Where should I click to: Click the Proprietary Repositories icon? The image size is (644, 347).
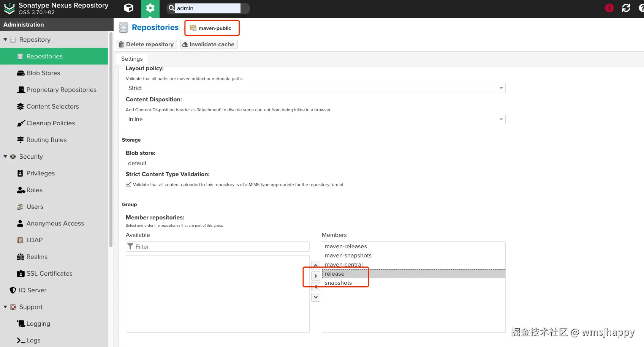[21, 90]
